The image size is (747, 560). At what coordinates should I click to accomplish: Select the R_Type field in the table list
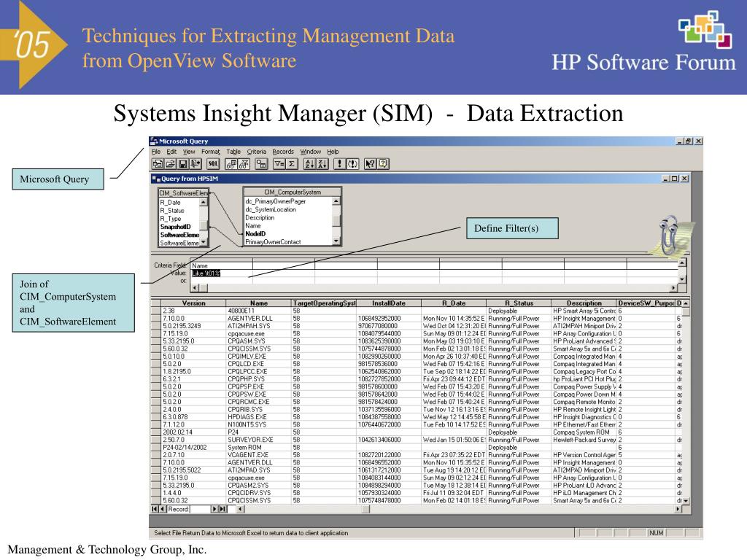[x=171, y=219]
